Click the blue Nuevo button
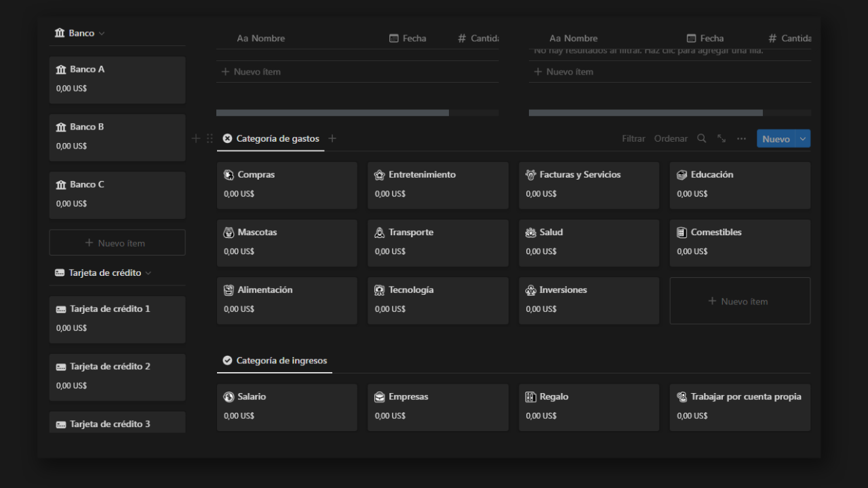The height and width of the screenshot is (488, 868). click(x=776, y=138)
